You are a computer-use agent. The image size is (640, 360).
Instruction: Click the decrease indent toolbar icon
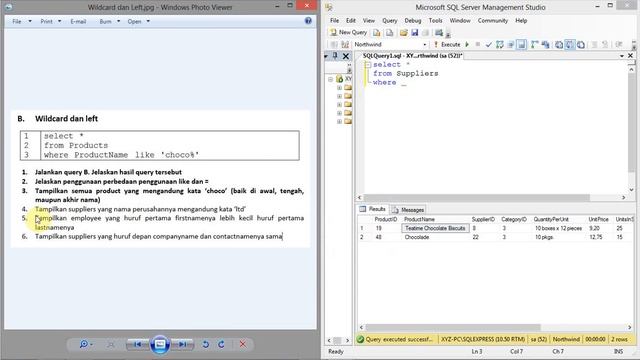(619, 44)
